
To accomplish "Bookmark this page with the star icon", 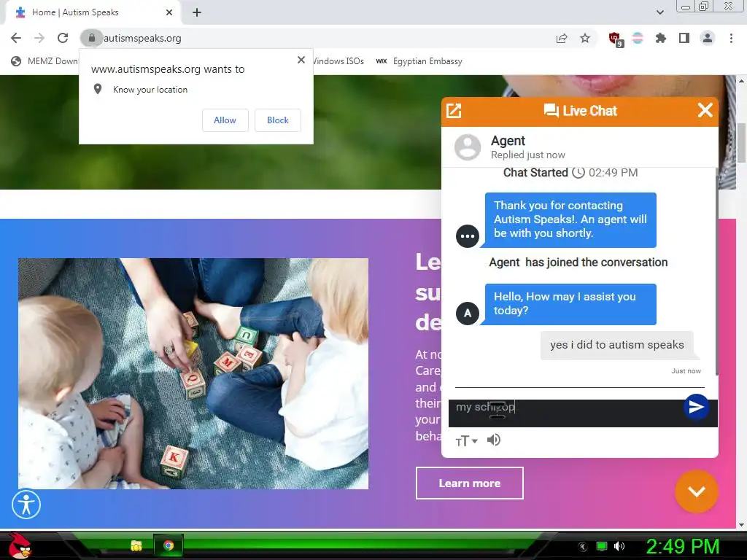I will (x=585, y=38).
